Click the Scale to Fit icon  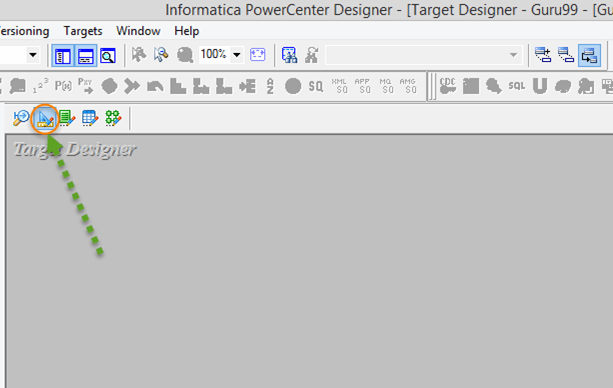click(x=257, y=55)
